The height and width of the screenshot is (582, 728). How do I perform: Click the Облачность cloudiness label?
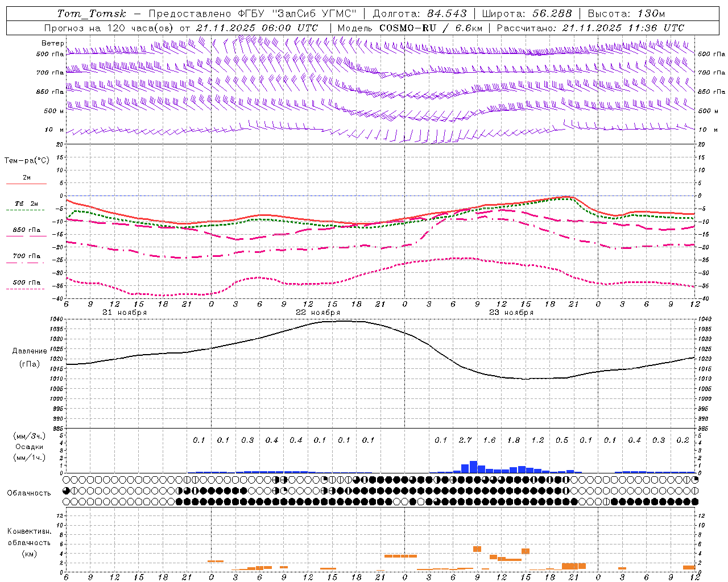pyautogui.click(x=29, y=493)
